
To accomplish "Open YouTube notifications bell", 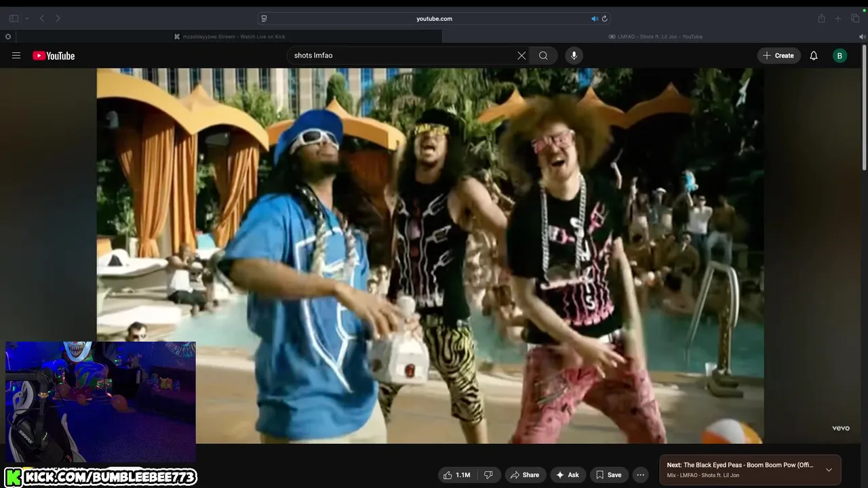I will point(814,56).
